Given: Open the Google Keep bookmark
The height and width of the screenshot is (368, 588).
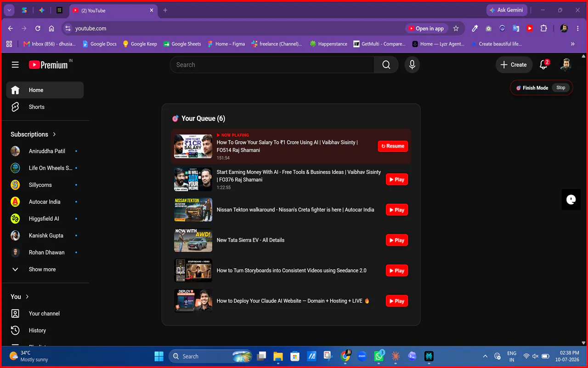Looking at the screenshot, I should (140, 44).
